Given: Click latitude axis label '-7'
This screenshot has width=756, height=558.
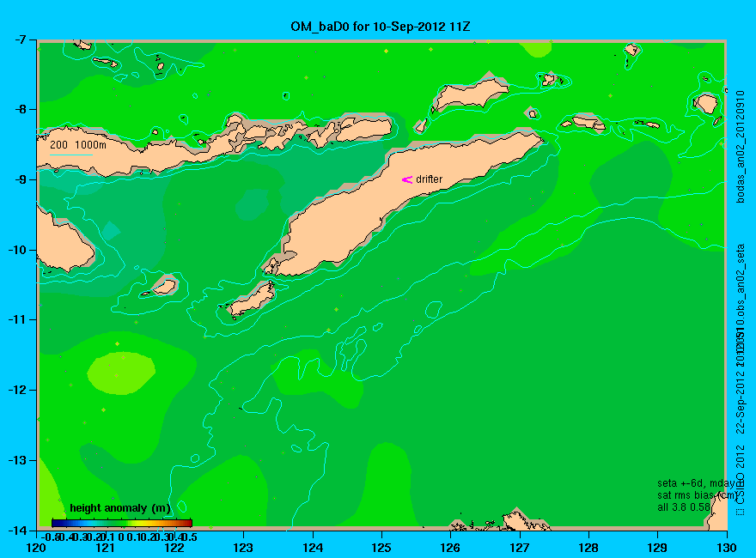Looking at the screenshot, I should point(19,39).
